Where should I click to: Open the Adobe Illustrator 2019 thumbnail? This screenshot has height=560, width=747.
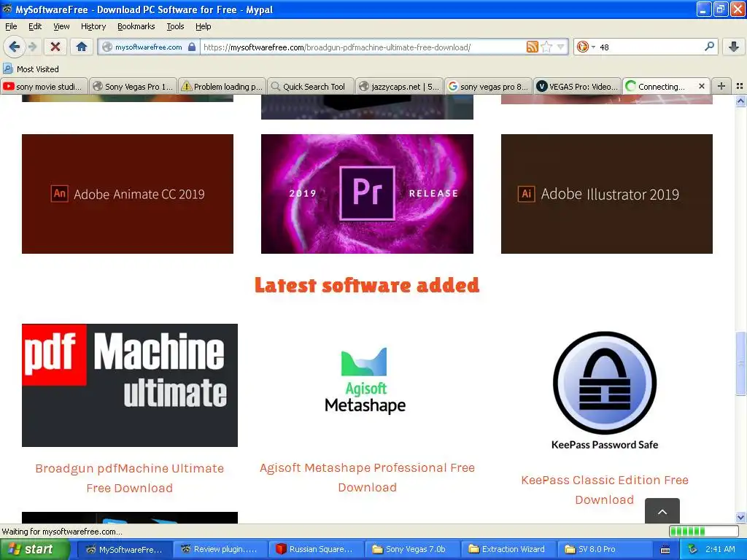(607, 194)
